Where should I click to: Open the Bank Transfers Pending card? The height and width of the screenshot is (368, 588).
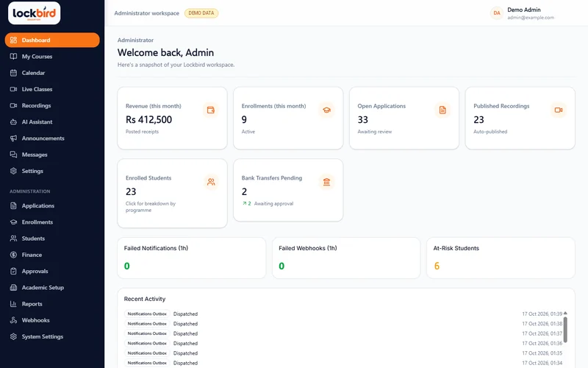tap(288, 191)
